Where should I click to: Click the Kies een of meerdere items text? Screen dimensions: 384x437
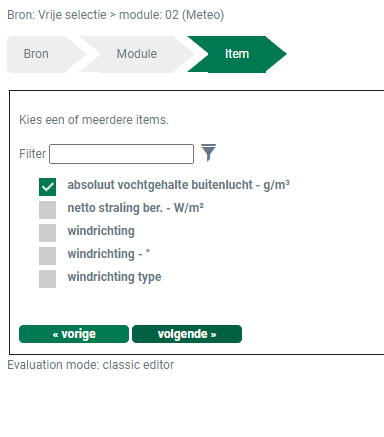94,120
